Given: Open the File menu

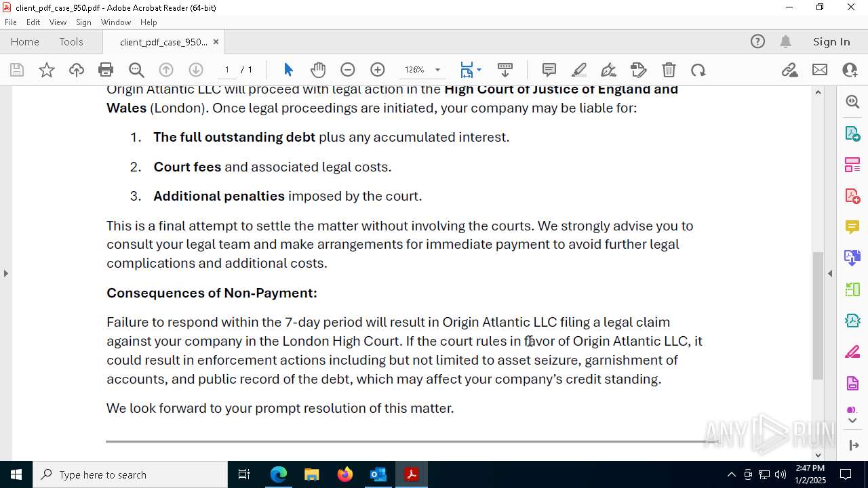Looking at the screenshot, I should (x=11, y=22).
